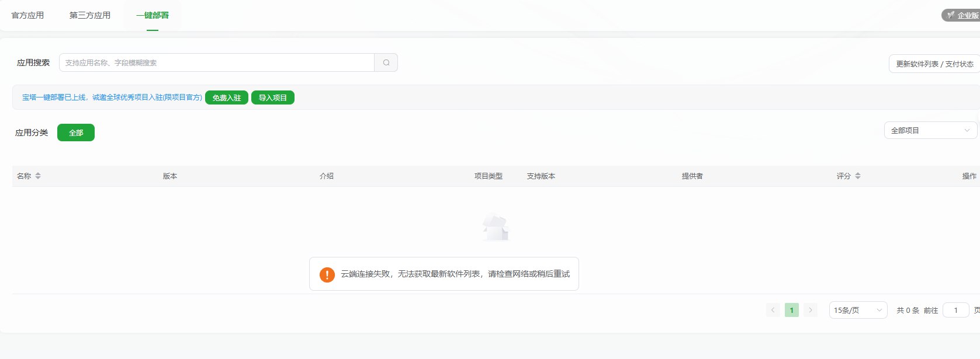Click the orange warning exclamation icon

coord(327,274)
